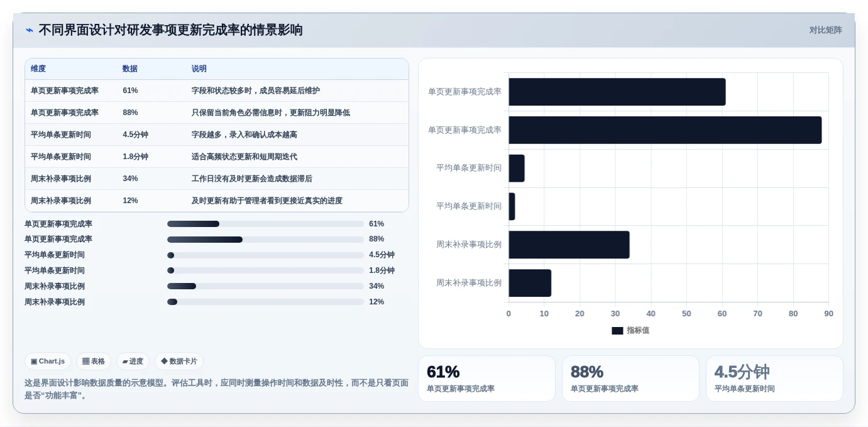
Task: Click table cell 及时更新有助于管理者看到更接近真实的进度
Action: coord(267,201)
